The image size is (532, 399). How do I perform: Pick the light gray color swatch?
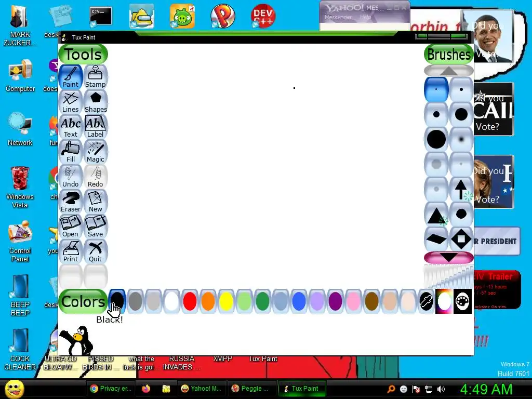(x=153, y=301)
